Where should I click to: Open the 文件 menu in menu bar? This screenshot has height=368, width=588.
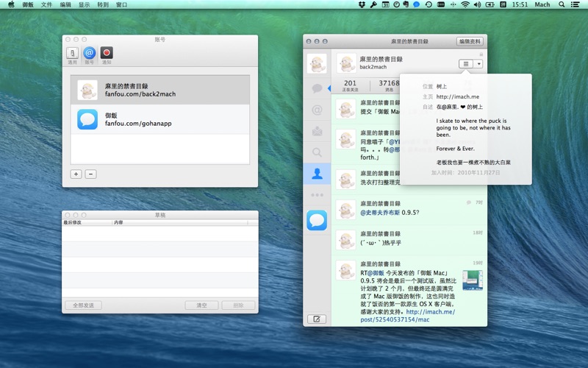pyautogui.click(x=47, y=4)
